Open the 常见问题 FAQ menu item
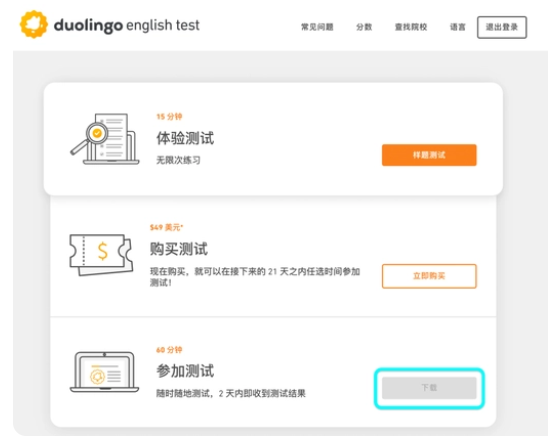The height and width of the screenshot is (438, 548). click(x=317, y=27)
